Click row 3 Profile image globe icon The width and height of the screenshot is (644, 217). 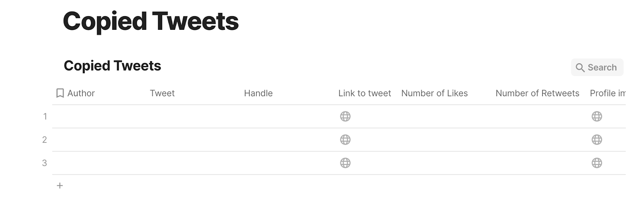[597, 163]
